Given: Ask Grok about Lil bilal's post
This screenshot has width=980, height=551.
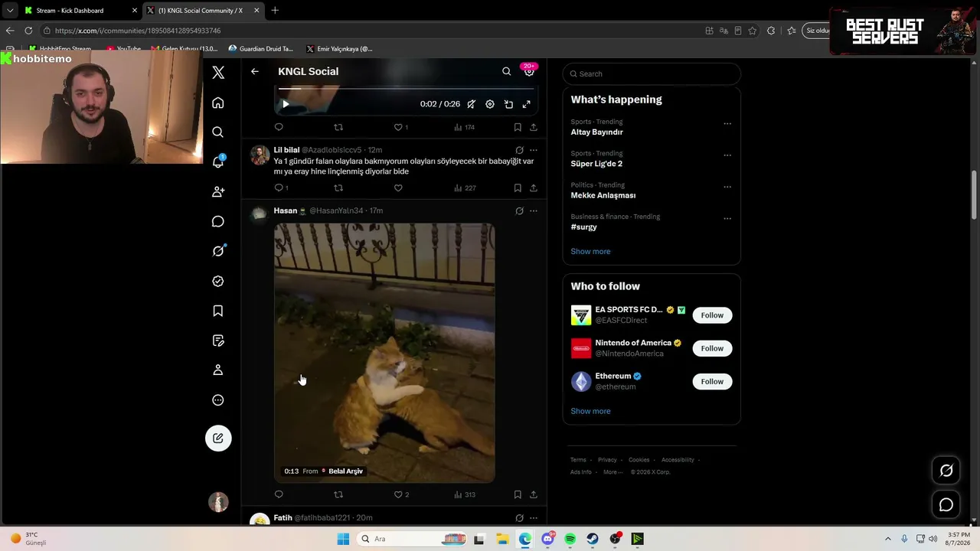Looking at the screenshot, I should click(519, 150).
